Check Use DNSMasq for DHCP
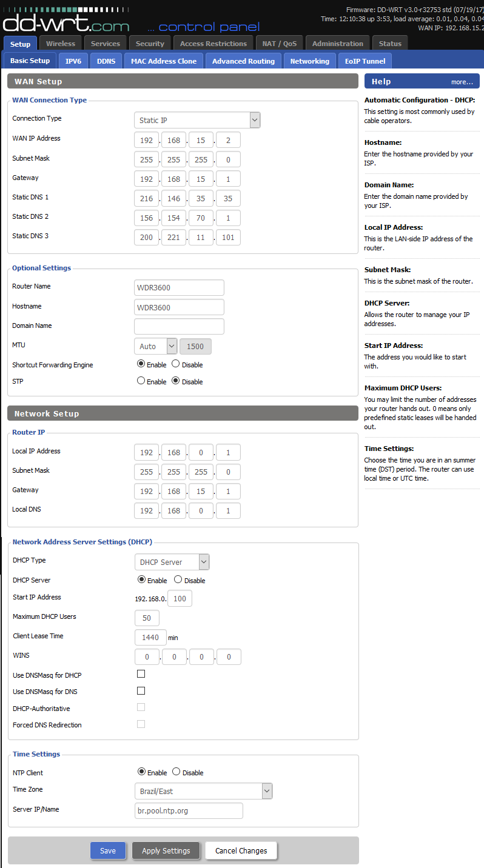The width and height of the screenshot is (484, 868). click(141, 674)
